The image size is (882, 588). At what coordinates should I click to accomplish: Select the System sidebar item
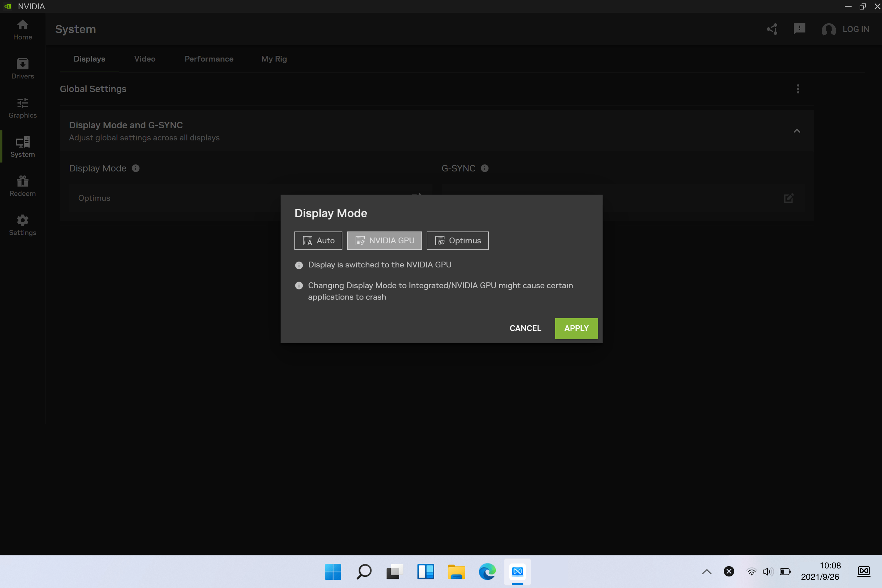coord(22,147)
